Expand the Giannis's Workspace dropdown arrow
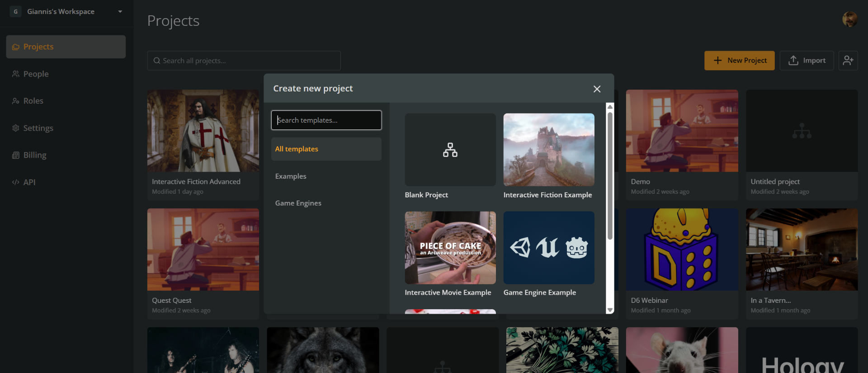This screenshot has height=373, width=868. (x=120, y=12)
